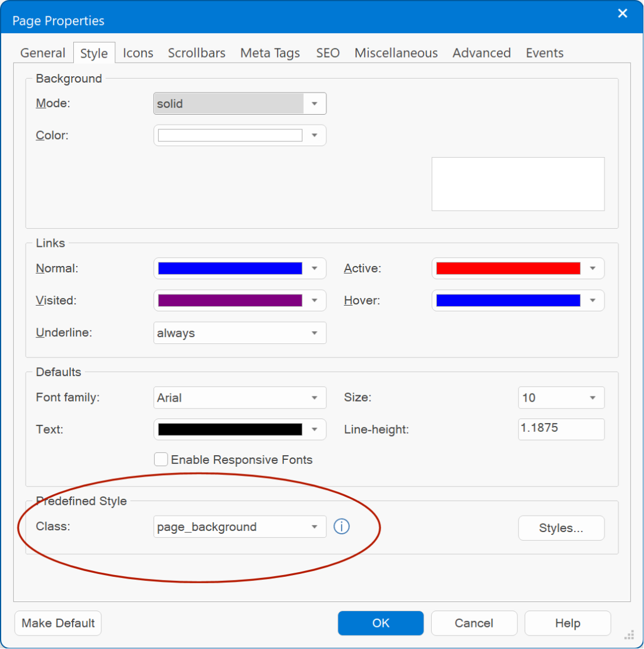Image resolution: width=644 pixels, height=649 pixels.
Task: Click the background preview box
Action: coord(518,184)
